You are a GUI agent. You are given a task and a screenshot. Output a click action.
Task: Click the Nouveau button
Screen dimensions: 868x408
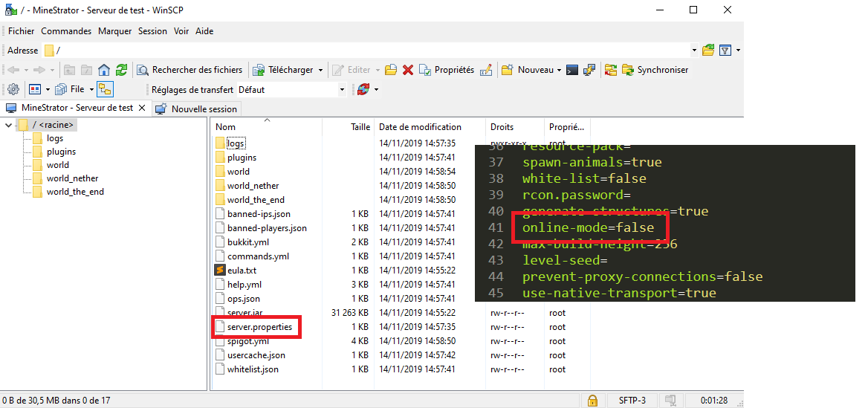(x=528, y=70)
